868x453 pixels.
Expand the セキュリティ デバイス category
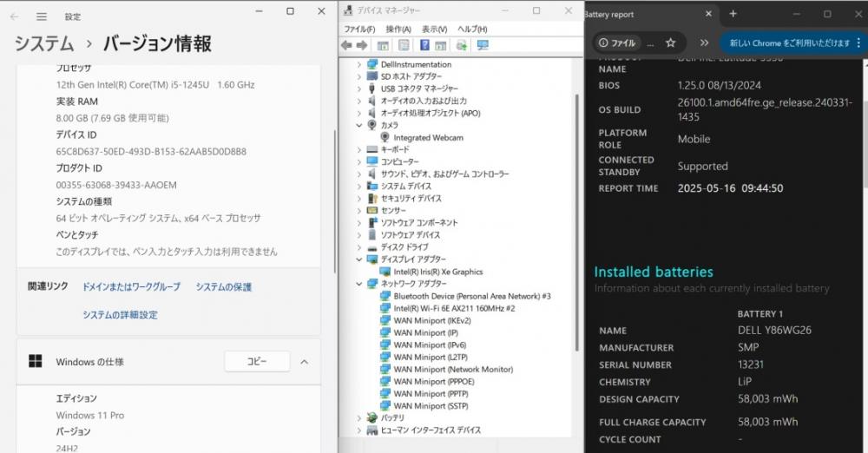359,198
